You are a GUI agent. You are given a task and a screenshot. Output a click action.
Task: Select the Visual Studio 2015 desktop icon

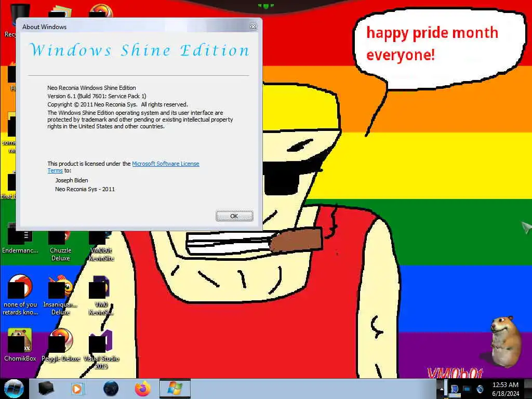(x=101, y=350)
